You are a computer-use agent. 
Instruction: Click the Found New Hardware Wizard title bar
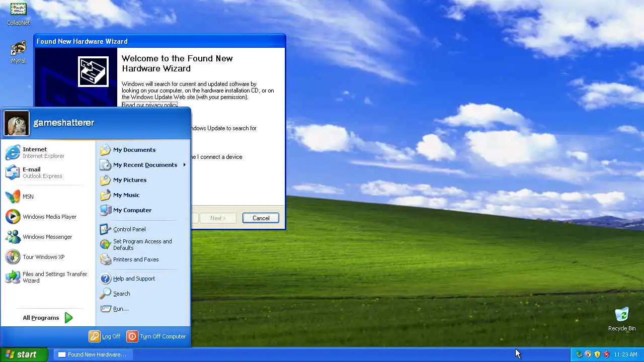pos(159,41)
